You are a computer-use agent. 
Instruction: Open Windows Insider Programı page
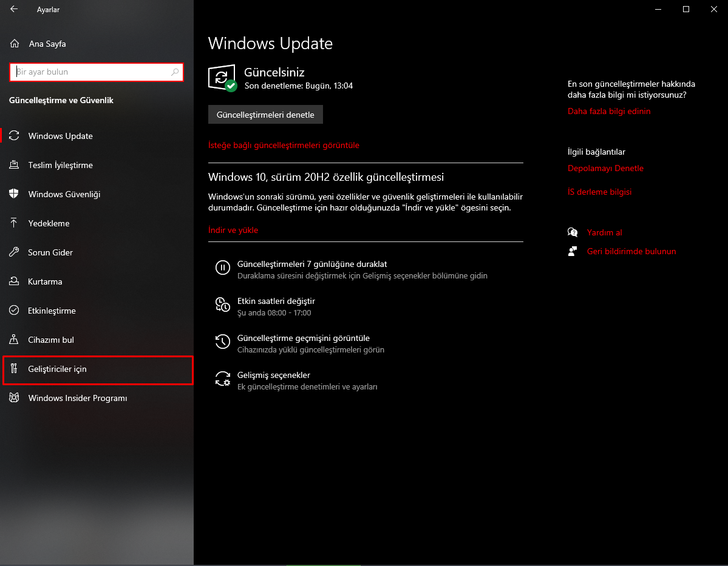click(97, 398)
